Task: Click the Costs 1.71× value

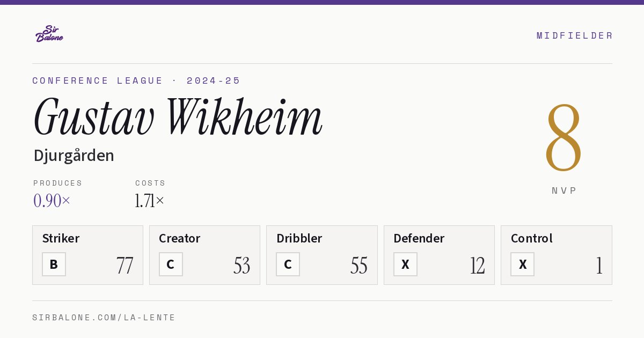Action: click(x=150, y=201)
